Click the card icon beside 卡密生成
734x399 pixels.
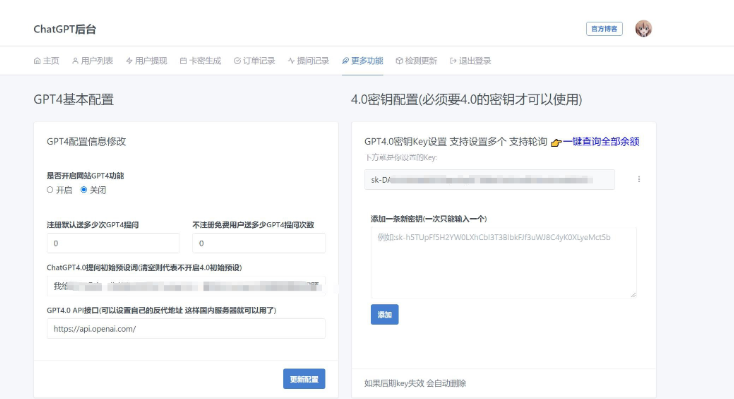pyautogui.click(x=183, y=61)
